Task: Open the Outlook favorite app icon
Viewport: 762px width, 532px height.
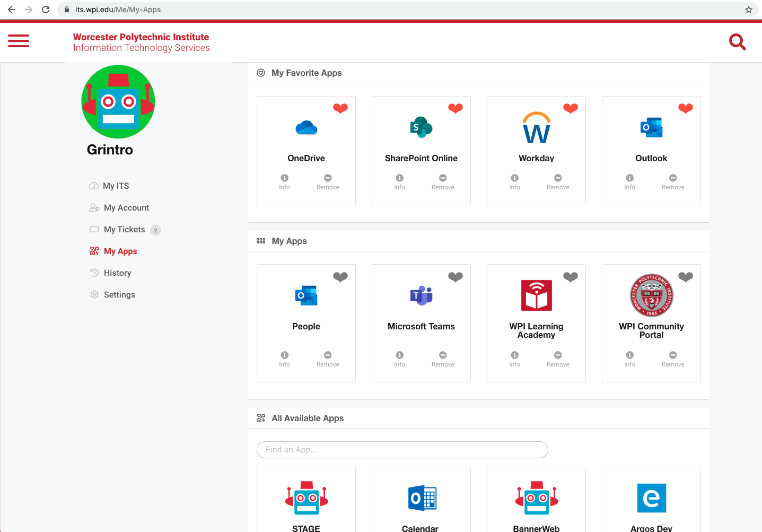Action: [x=652, y=127]
